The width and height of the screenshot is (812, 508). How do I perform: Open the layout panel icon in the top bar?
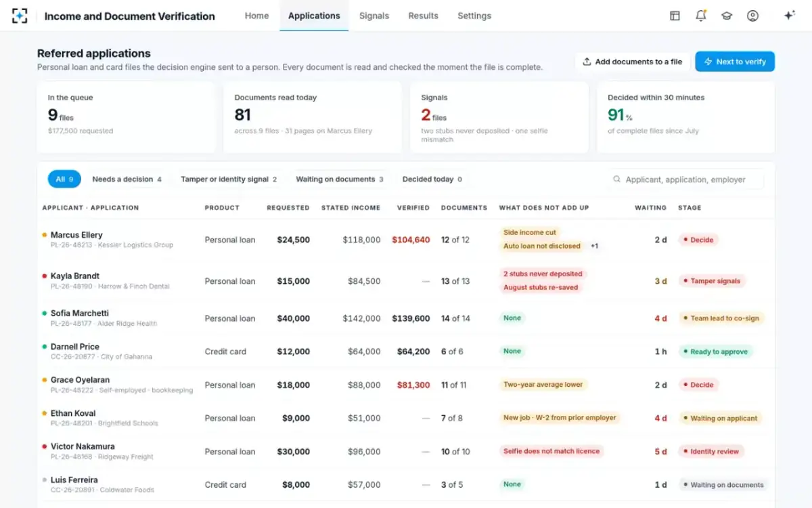675,16
